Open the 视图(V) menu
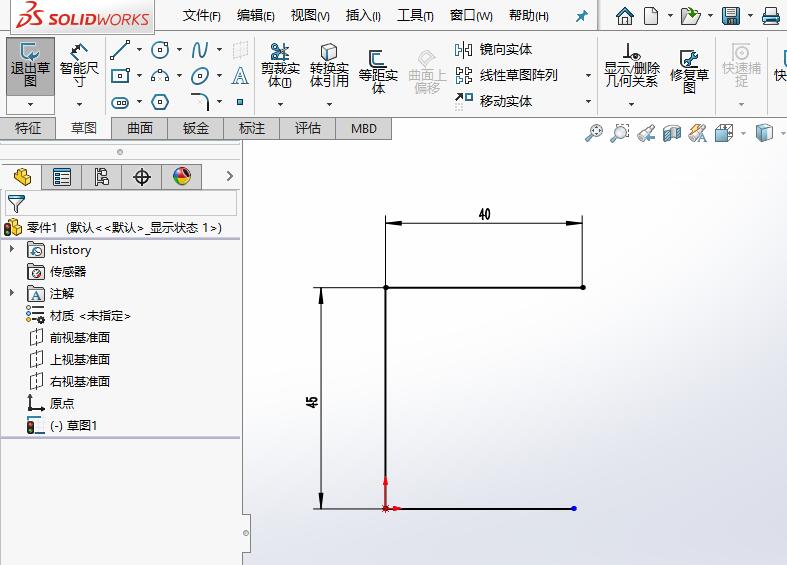Image resolution: width=787 pixels, height=565 pixels. [x=310, y=16]
